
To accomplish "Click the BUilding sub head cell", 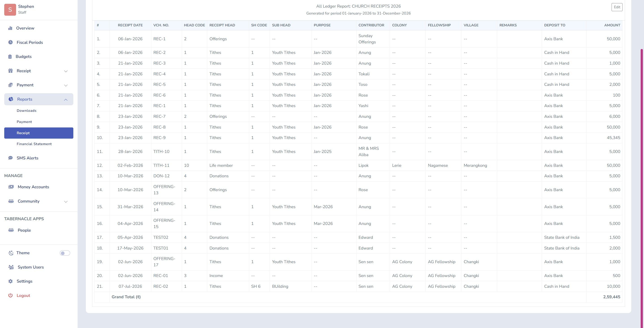I will click(x=280, y=286).
